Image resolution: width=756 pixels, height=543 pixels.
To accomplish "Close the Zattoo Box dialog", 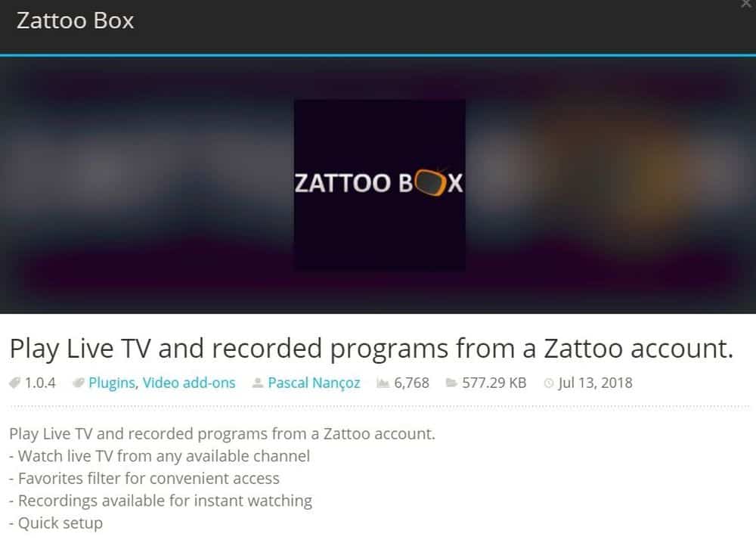I will point(747,3).
